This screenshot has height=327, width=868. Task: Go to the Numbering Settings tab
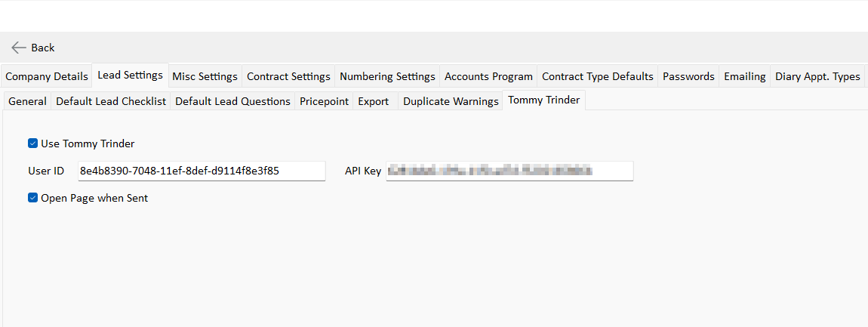(x=387, y=76)
